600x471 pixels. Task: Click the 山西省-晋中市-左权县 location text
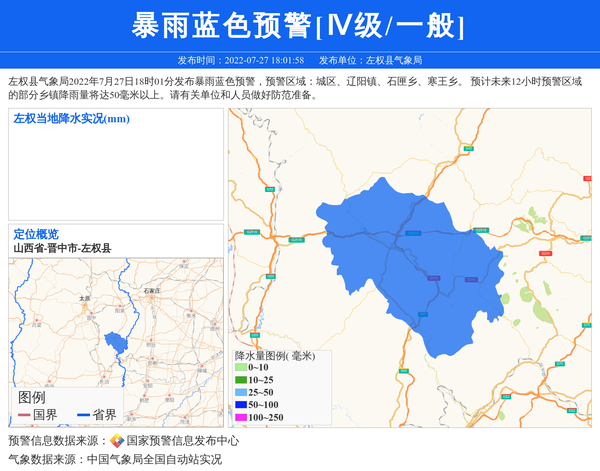62,248
